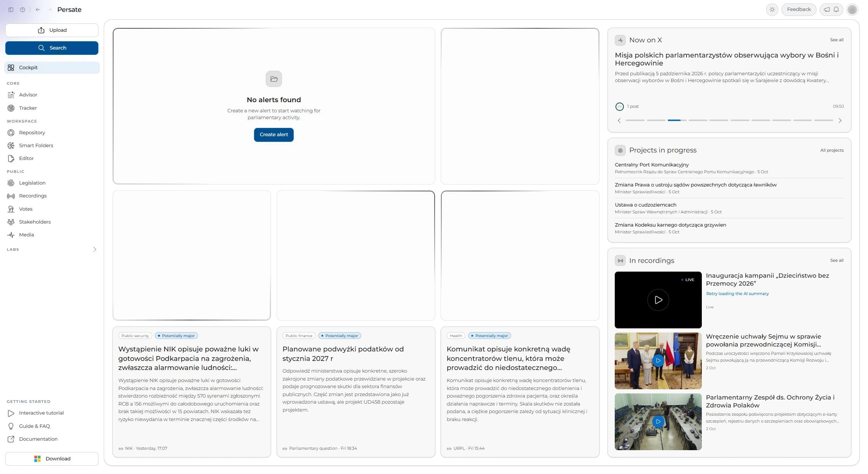868x474 pixels.
Task: Play the live Dzieciństwo bez Przemocy recording
Action: [x=658, y=300]
